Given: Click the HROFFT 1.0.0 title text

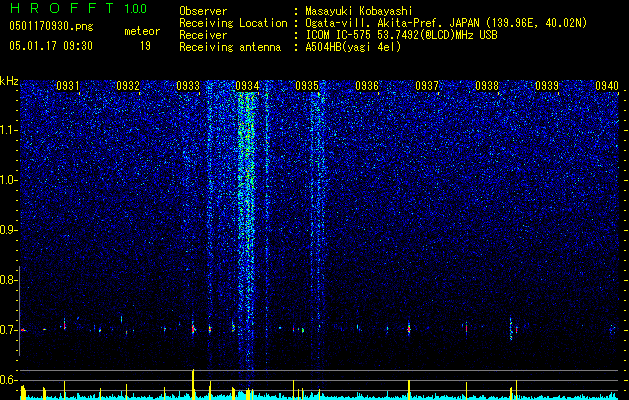Looking at the screenshot, I should (x=79, y=8).
